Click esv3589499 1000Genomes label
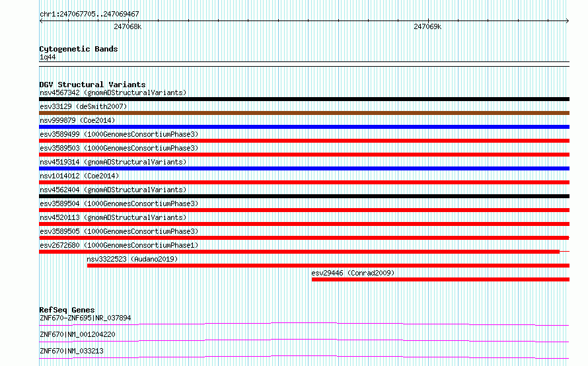 pyautogui.click(x=119, y=134)
